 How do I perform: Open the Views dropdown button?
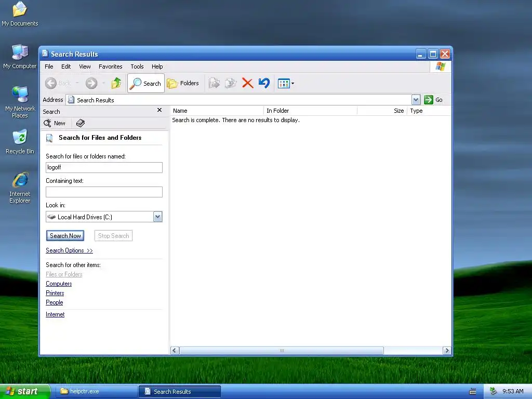[286, 83]
